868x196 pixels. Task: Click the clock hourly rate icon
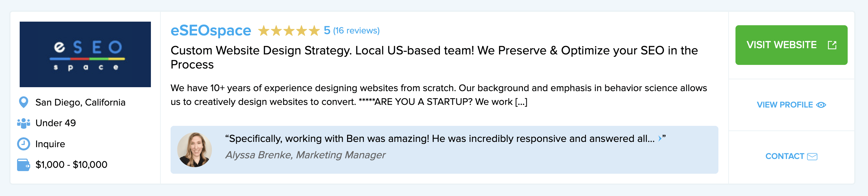coord(24,144)
